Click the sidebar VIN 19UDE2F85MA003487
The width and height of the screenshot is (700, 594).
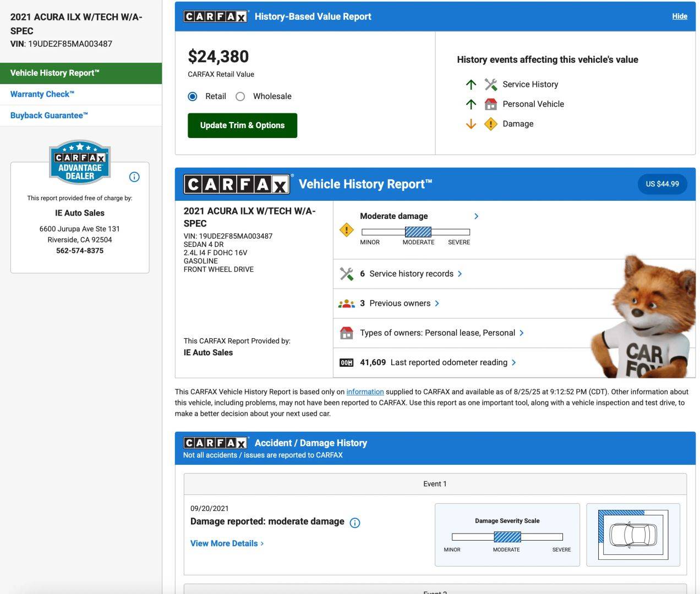(70, 43)
